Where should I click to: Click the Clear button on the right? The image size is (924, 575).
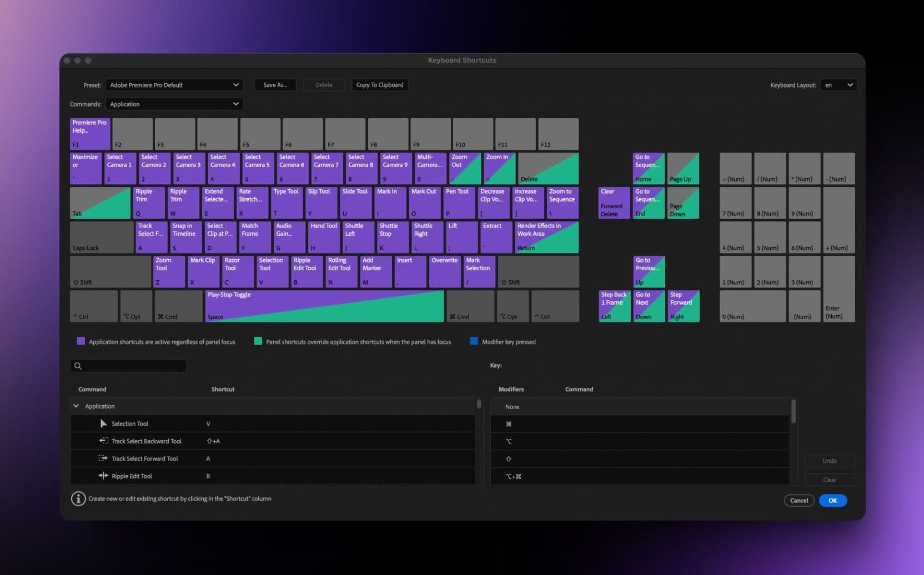click(x=830, y=480)
